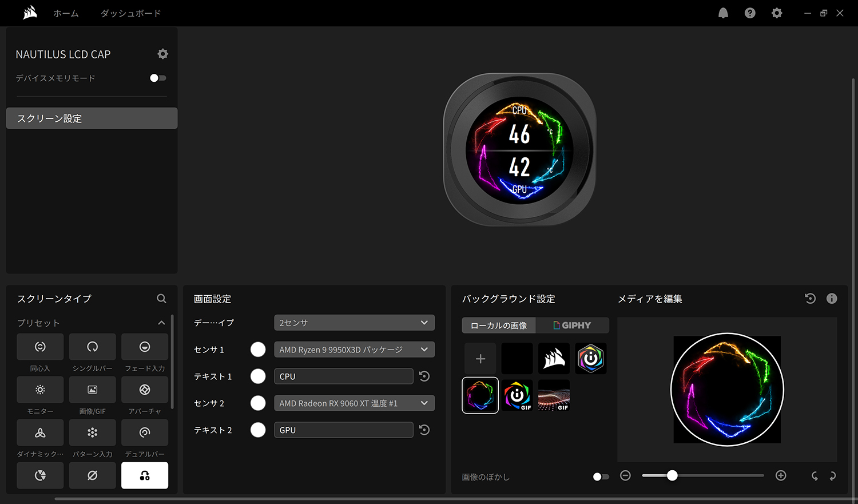Screen dimensions: 858x504
Task: Click the 画面設定 panel heading
Action: point(212,299)
